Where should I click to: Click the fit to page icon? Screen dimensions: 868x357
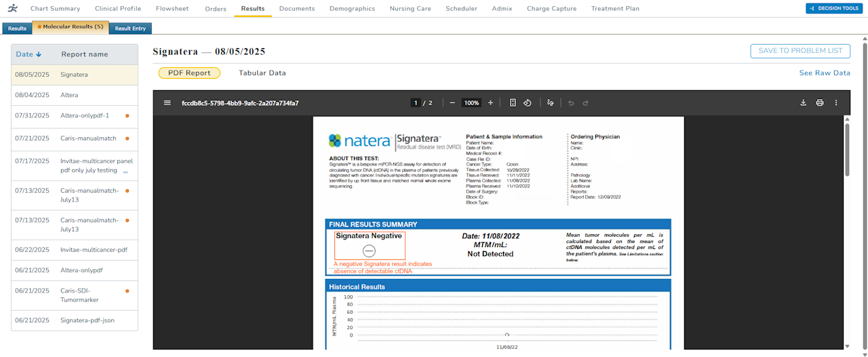click(513, 103)
